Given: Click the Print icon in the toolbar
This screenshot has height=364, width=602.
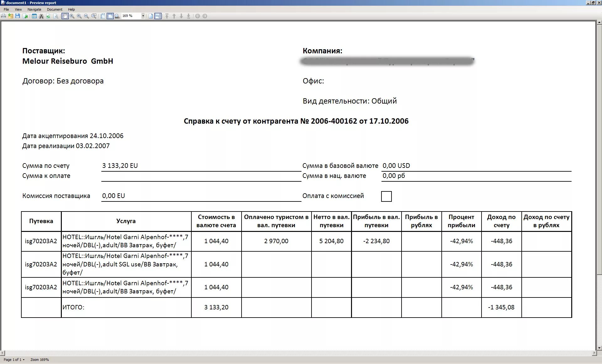Looking at the screenshot, I should click(x=3, y=16).
